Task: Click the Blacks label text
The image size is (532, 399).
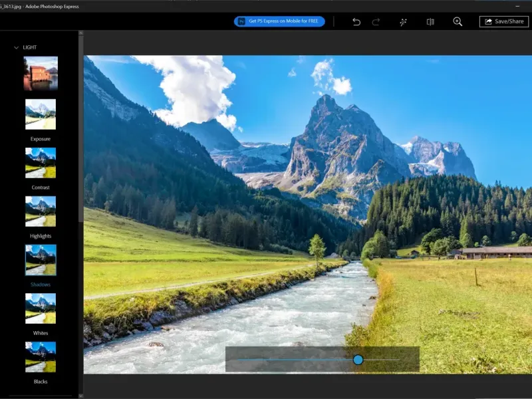Action: (x=41, y=381)
